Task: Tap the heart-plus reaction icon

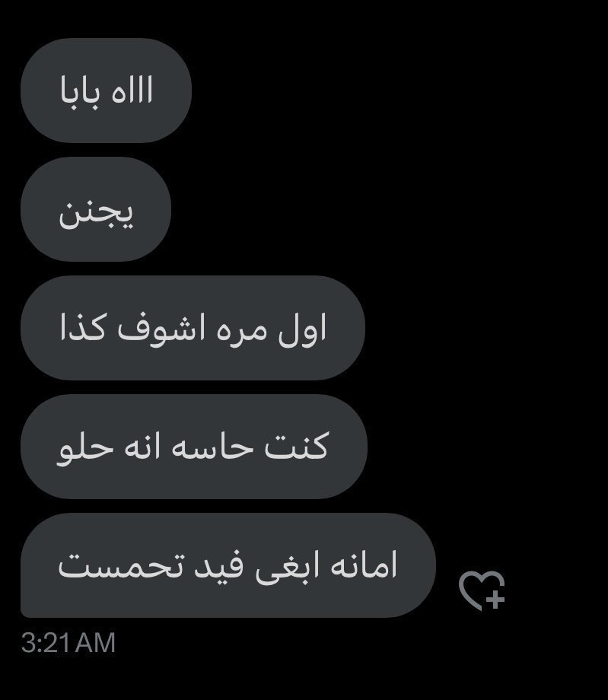Action: click(482, 590)
